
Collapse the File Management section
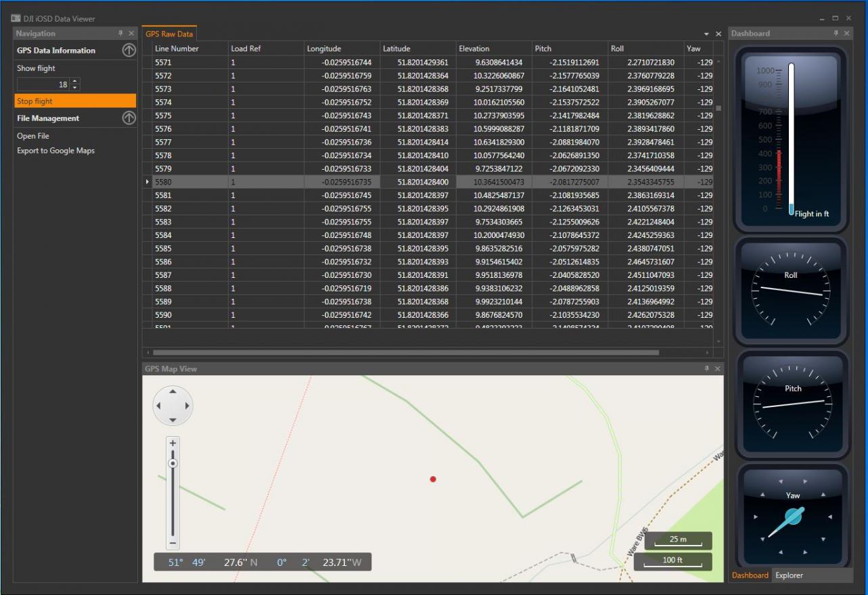[x=129, y=118]
